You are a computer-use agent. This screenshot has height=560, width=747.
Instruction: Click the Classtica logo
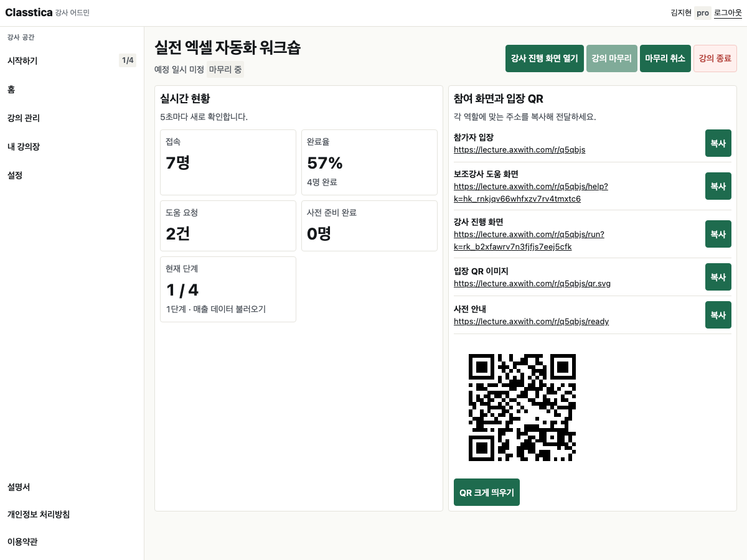coord(29,12)
